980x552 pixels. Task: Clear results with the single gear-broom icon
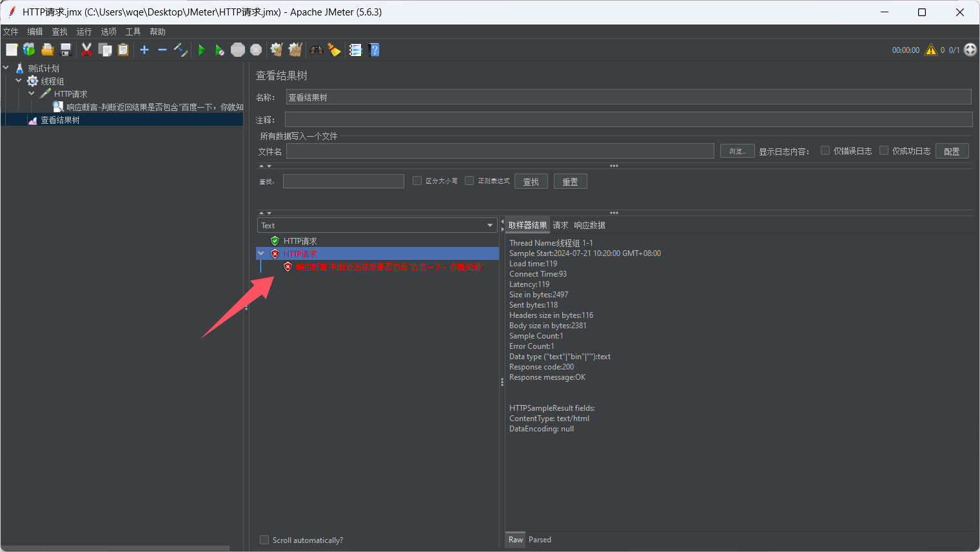(277, 50)
